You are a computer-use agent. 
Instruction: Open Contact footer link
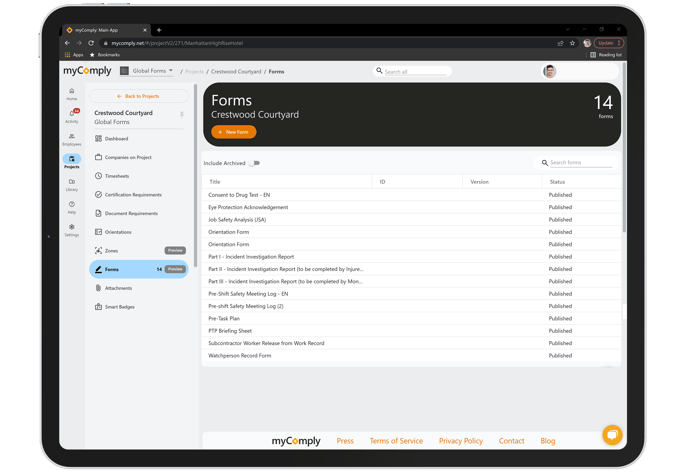(x=511, y=441)
